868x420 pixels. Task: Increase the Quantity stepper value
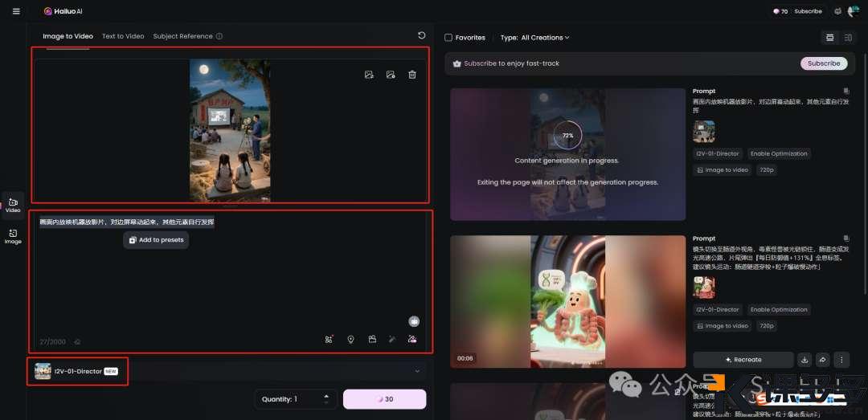pyautogui.click(x=326, y=395)
